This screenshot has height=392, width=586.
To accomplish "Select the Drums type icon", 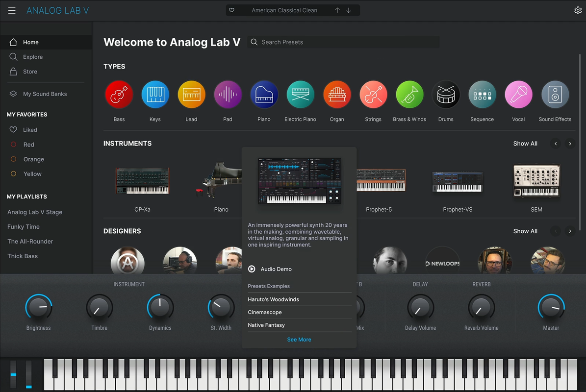I will point(445,95).
